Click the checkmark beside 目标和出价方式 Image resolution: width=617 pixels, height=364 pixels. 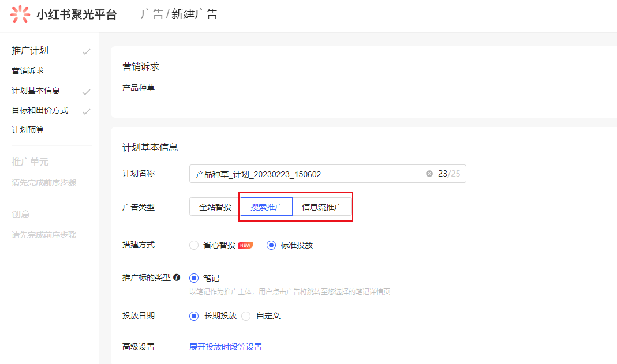(x=86, y=111)
